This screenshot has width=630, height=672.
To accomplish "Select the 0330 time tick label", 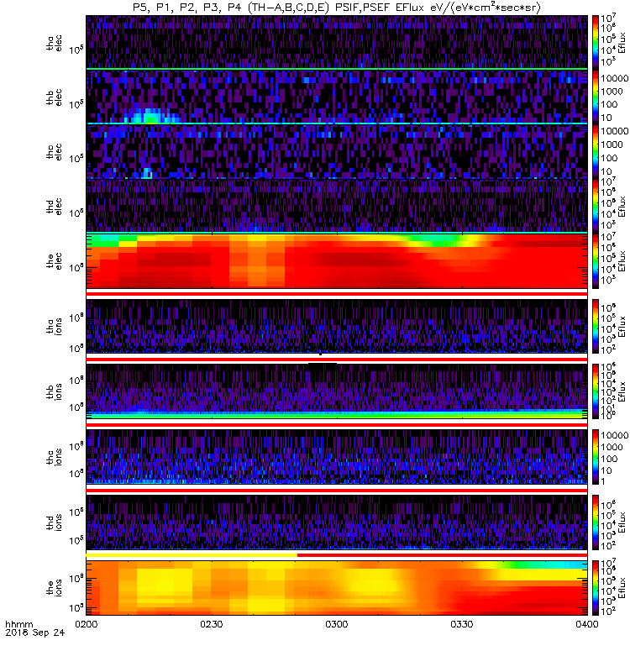I will tap(461, 624).
